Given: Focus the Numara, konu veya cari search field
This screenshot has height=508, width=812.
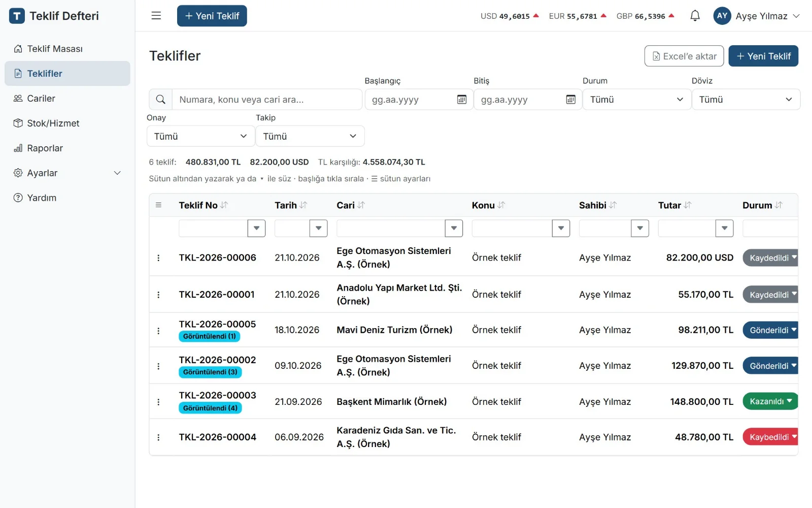Looking at the screenshot, I should click(267, 100).
